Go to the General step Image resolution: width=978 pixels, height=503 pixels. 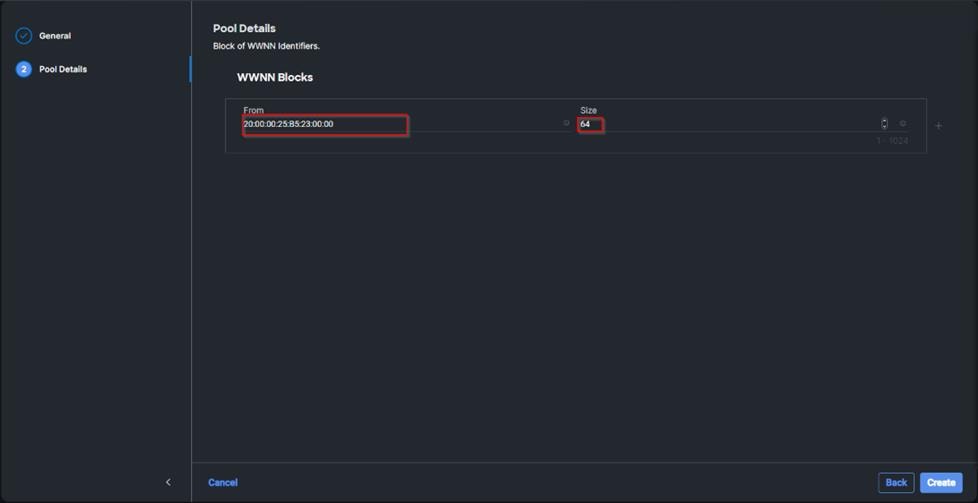(55, 36)
